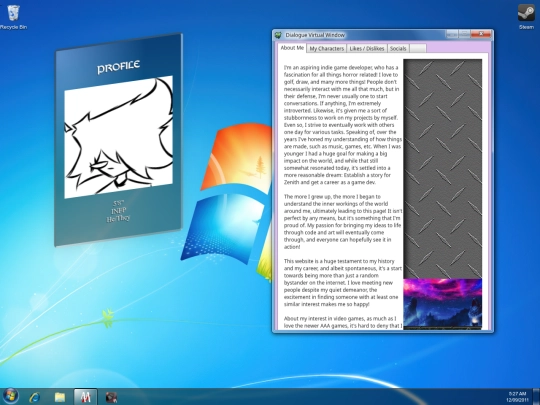Open the taskbar clock and date

518,397
